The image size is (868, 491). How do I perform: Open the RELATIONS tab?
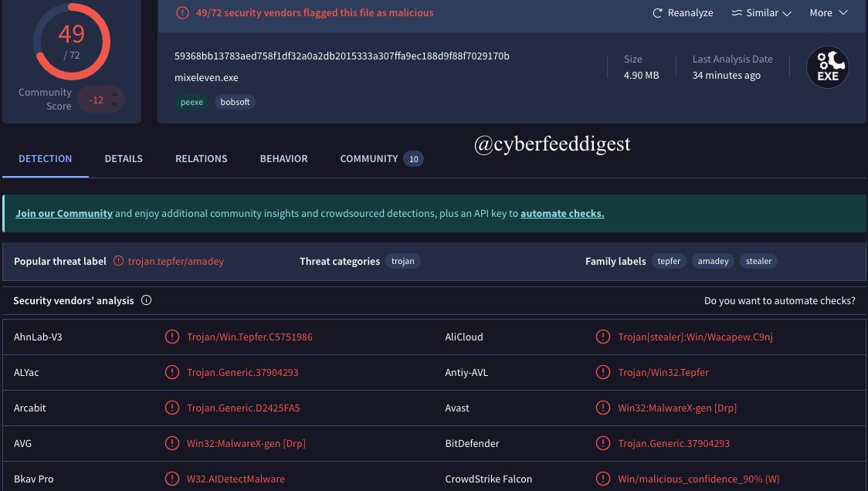click(x=201, y=159)
